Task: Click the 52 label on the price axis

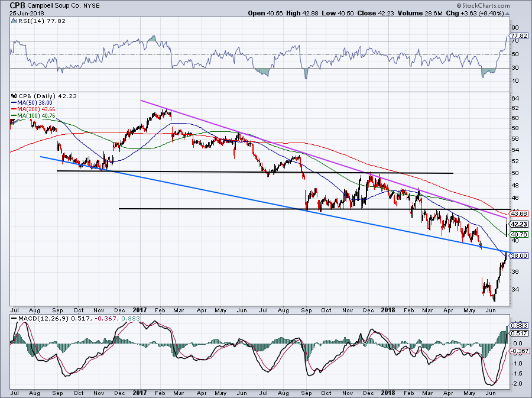Action: (515, 161)
